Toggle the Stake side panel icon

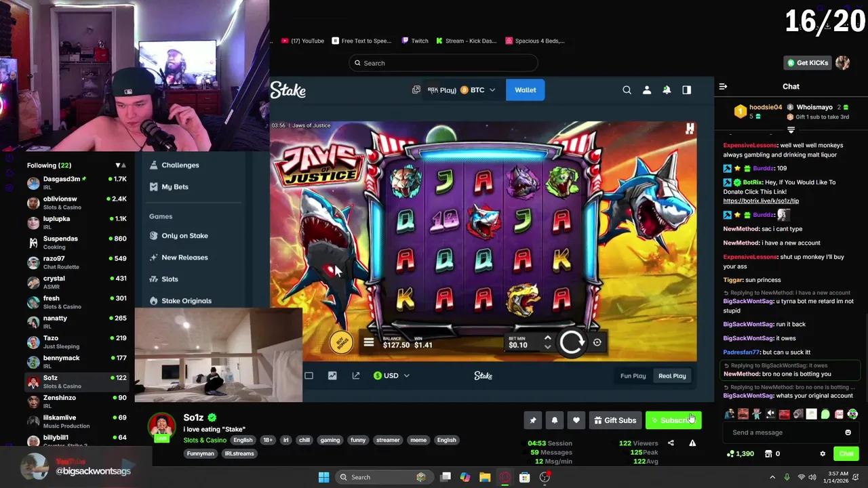click(x=686, y=89)
